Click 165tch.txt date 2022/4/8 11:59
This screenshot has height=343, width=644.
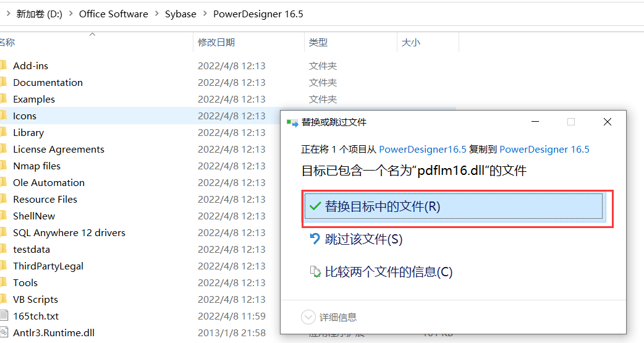coord(232,316)
